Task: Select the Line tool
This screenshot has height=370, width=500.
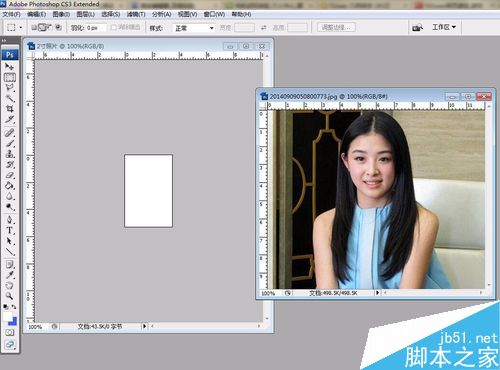Action: point(9,252)
